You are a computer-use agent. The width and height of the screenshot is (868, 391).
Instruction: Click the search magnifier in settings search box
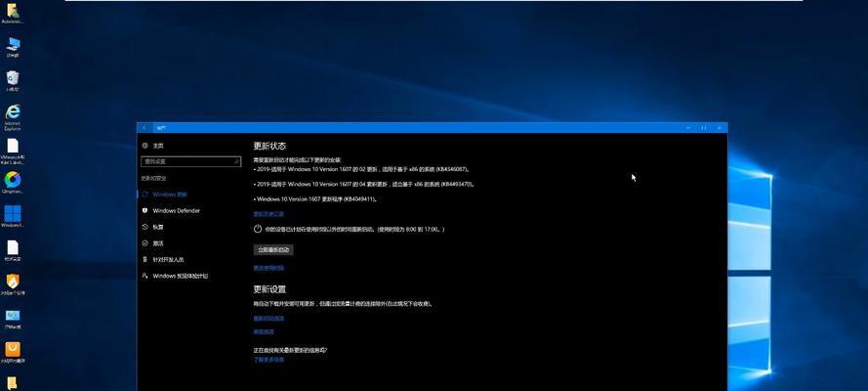(236, 161)
